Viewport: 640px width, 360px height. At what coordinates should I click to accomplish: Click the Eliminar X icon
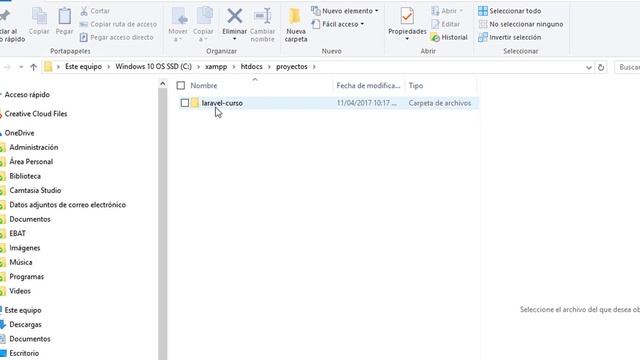[x=235, y=16]
